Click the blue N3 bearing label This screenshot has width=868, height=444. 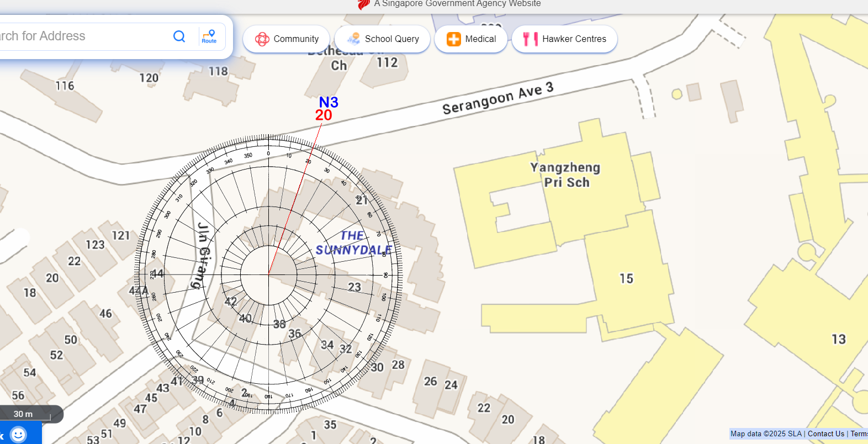tap(329, 102)
